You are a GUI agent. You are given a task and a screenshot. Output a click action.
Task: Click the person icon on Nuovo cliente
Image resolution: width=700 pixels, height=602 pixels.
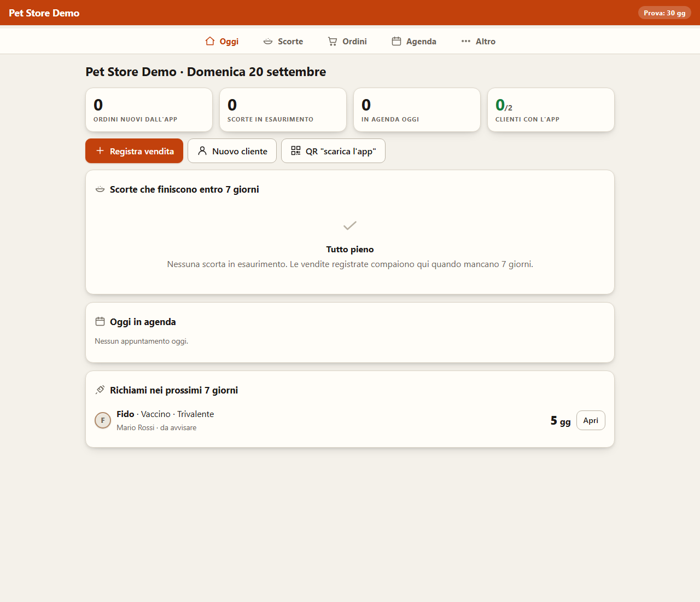pyautogui.click(x=202, y=150)
